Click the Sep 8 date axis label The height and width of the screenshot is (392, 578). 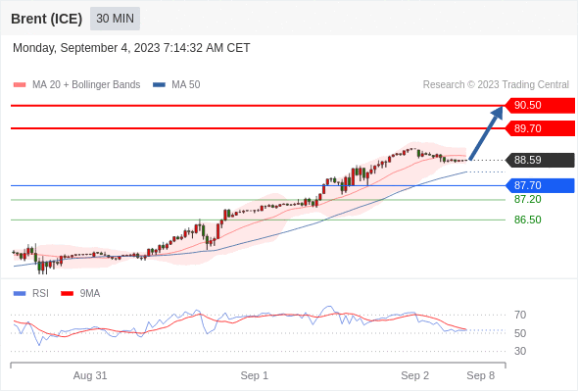[x=481, y=375]
